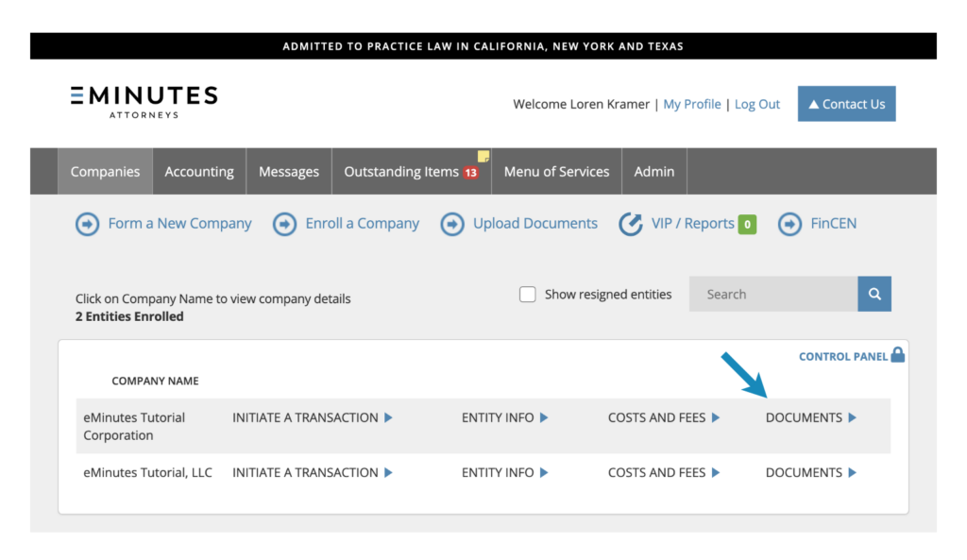
Task: Click the arrow icon beside Upload Documents
Action: tap(452, 224)
